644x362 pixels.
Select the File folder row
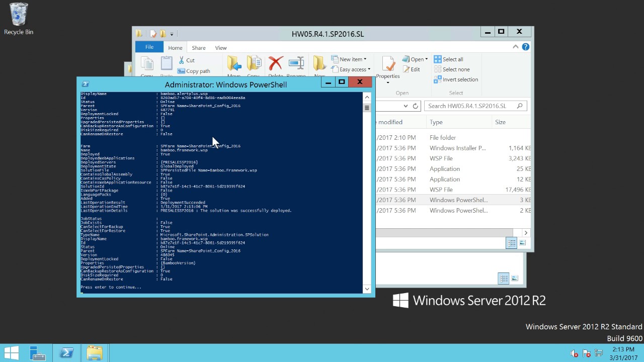[x=453, y=137]
